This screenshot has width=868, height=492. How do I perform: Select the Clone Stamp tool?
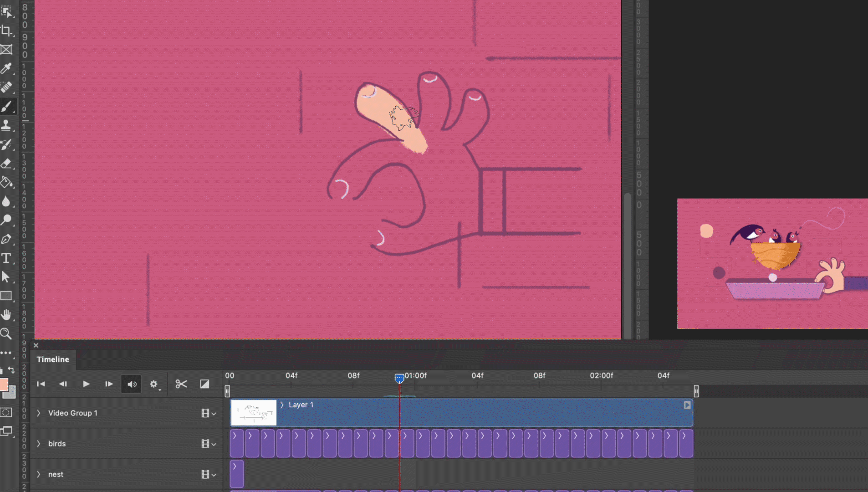point(6,125)
